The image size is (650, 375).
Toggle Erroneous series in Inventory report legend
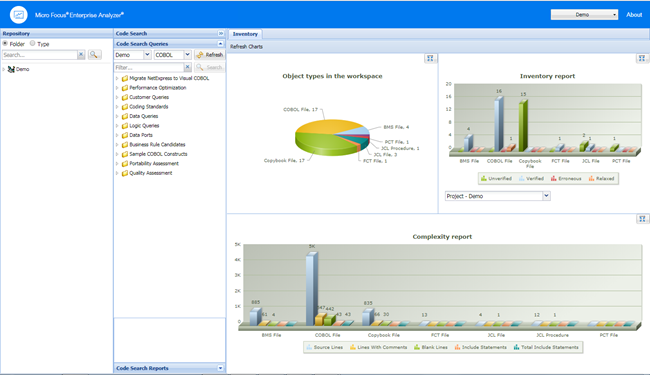coord(566,179)
